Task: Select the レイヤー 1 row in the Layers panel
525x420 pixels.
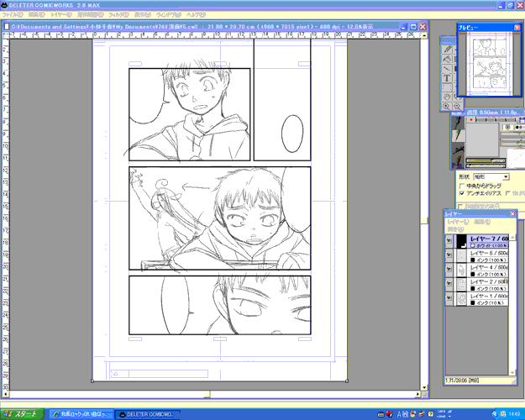Action: click(x=477, y=298)
